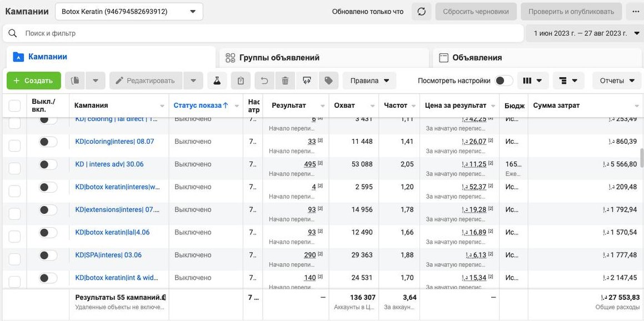Screen dimensions: 644x321
Task: Open the Результат column header menu arrow
Action: [x=322, y=106]
